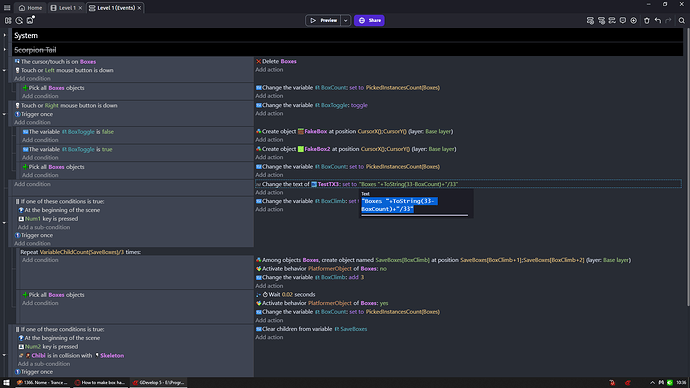This screenshot has height=388, width=690.
Task: Click the Right mouse button parameter
Action: click(x=51, y=106)
